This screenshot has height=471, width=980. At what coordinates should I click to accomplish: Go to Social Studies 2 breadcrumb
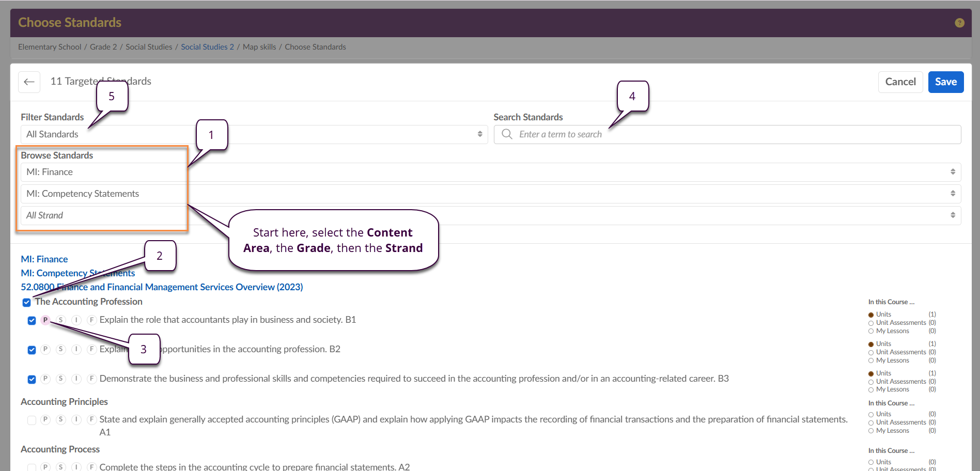point(207,47)
